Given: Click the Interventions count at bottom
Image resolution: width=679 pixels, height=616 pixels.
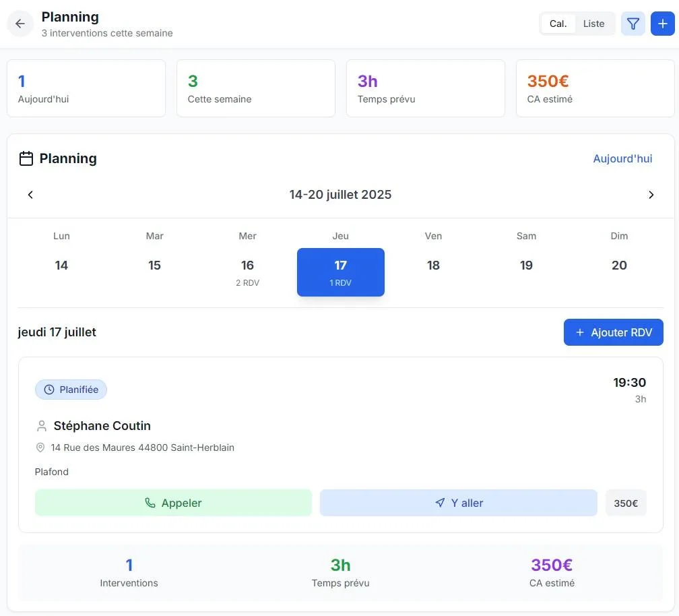Looking at the screenshot, I should (129, 573).
